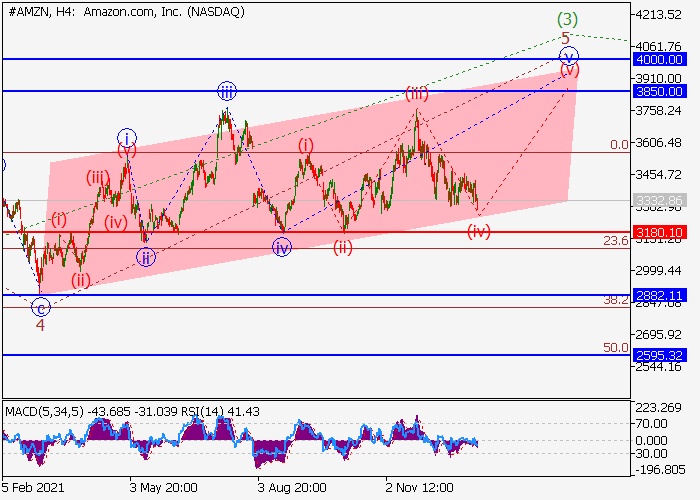The image size is (700, 500).
Task: Click the #AMZN, H4 Amazon.com chart title
Action: point(126,12)
